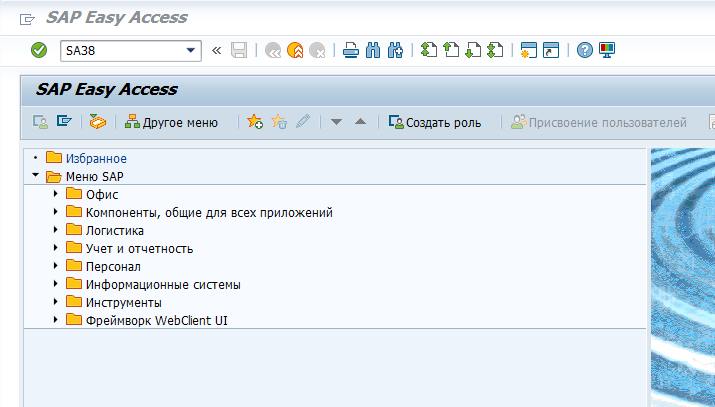This screenshot has height=407, width=715.
Task: Select the Избранное favorites folder
Action: [95, 158]
